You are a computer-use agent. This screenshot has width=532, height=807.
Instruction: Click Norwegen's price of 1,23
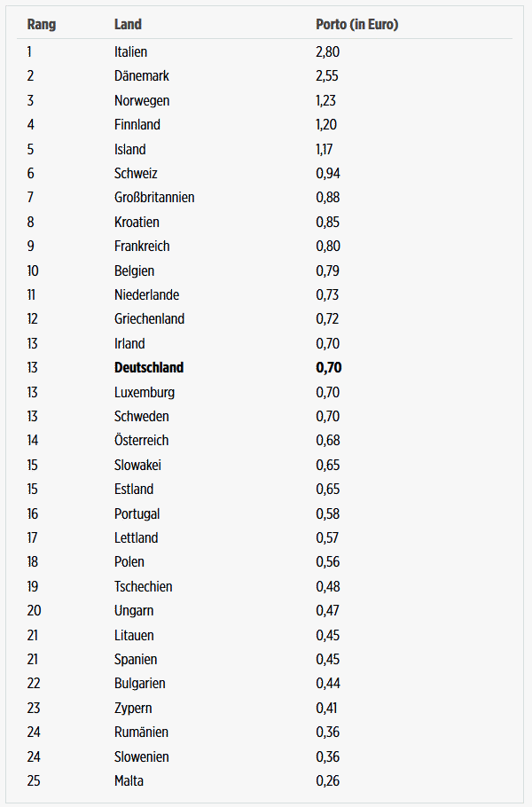point(325,100)
